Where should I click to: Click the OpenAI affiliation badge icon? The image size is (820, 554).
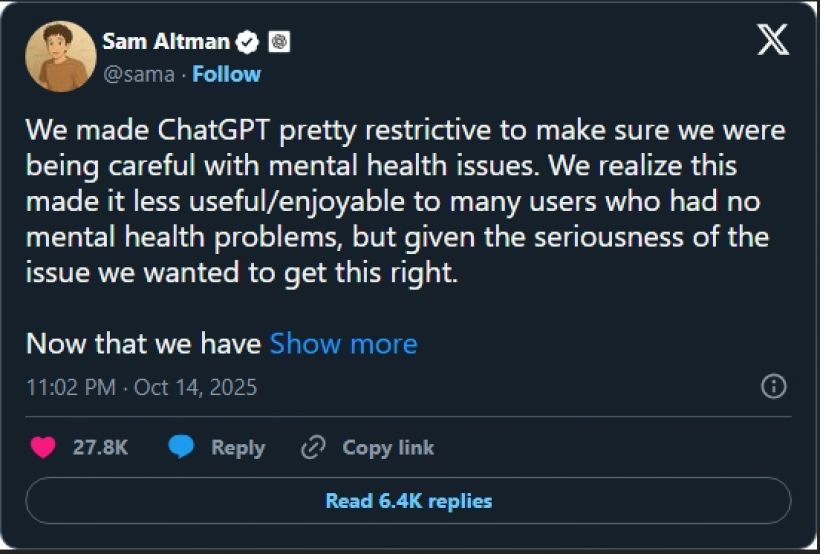279,42
